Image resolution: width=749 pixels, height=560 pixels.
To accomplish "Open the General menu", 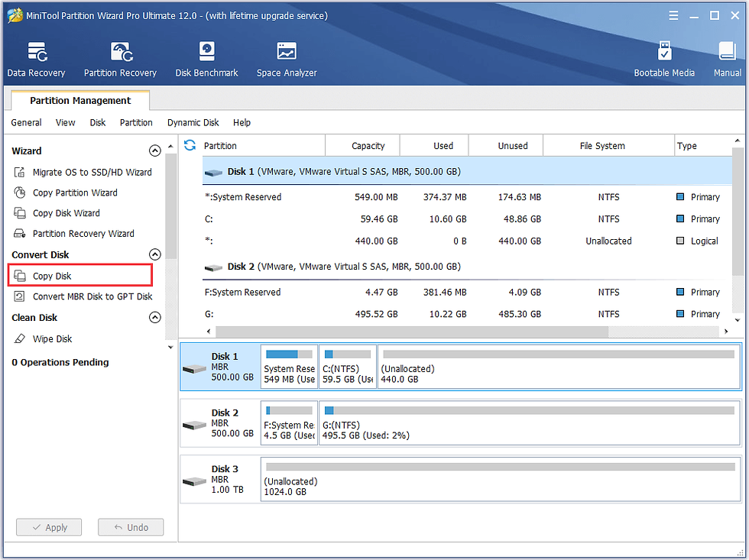I will tap(26, 123).
